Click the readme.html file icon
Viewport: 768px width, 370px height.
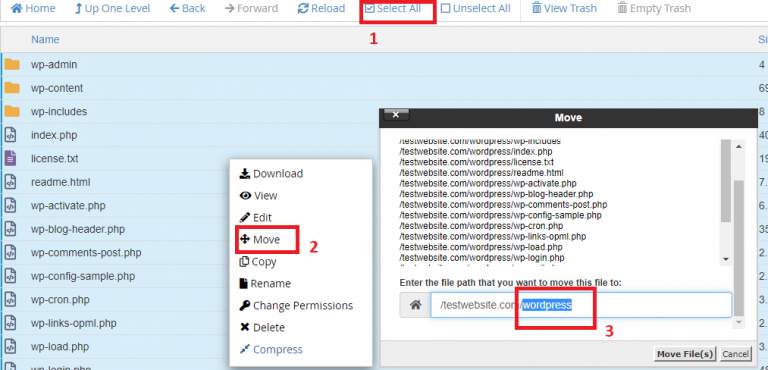pyautogui.click(x=10, y=182)
